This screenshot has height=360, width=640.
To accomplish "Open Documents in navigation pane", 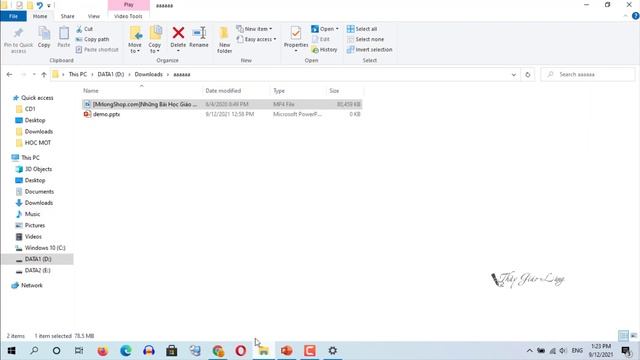I will pos(39,191).
